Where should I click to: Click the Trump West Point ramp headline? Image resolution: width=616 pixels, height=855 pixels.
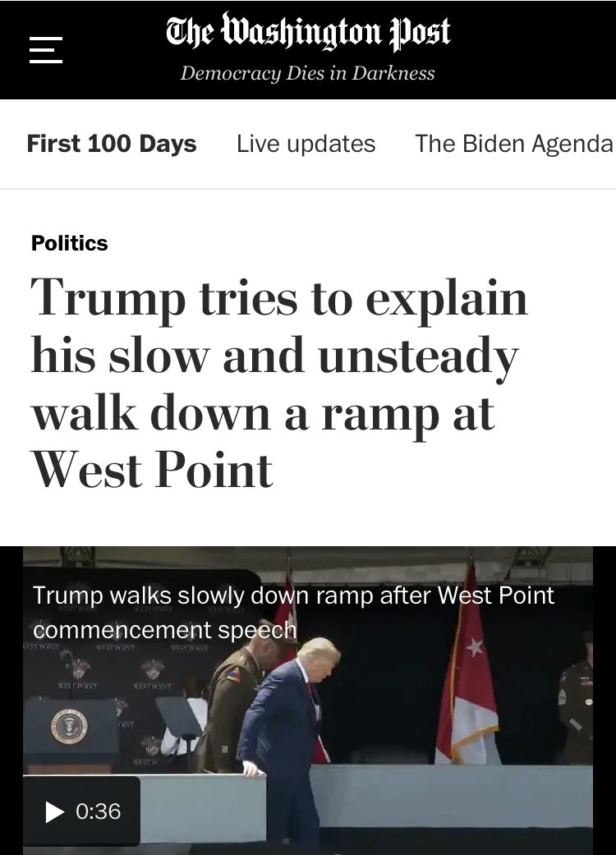click(x=279, y=384)
